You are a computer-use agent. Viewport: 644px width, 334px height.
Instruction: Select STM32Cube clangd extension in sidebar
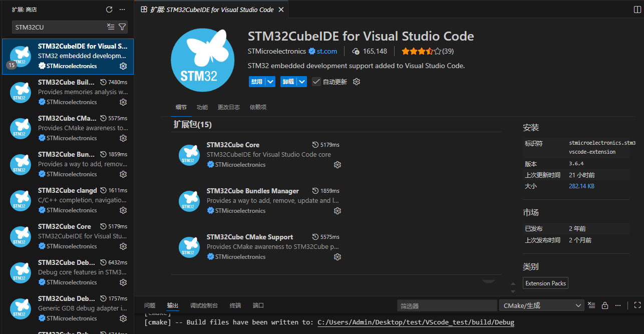(68, 201)
